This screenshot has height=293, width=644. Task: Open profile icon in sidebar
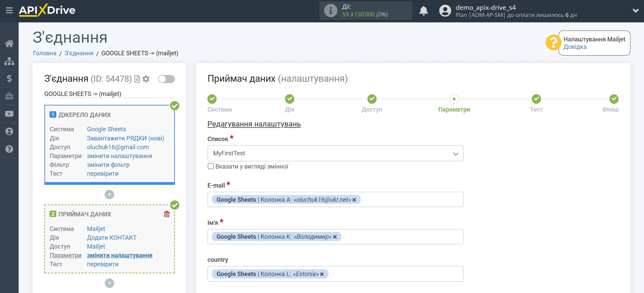click(9, 132)
